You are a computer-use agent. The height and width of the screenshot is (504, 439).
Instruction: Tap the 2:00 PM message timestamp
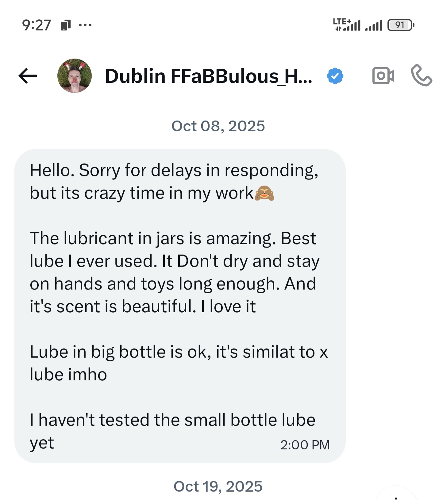coord(305,445)
